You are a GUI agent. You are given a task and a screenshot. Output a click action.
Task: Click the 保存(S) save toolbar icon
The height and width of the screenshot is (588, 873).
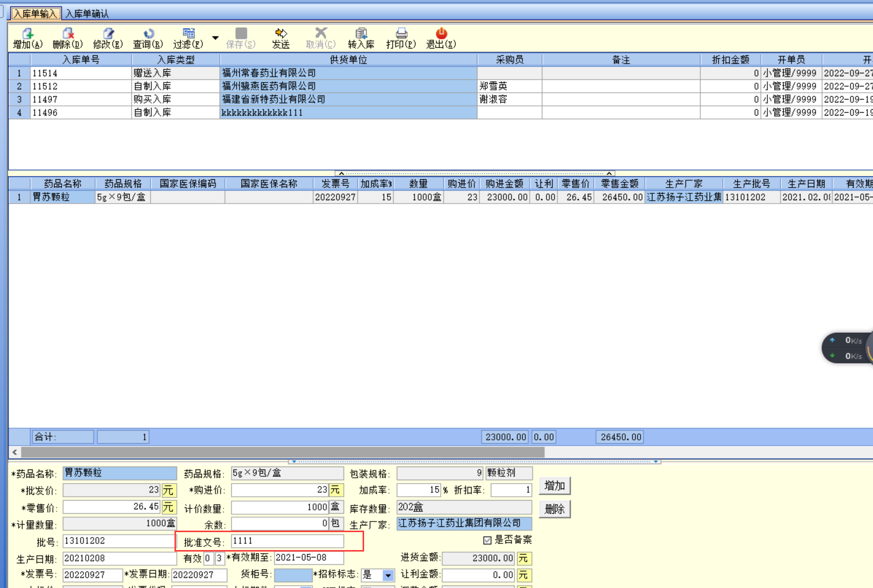pos(241,38)
